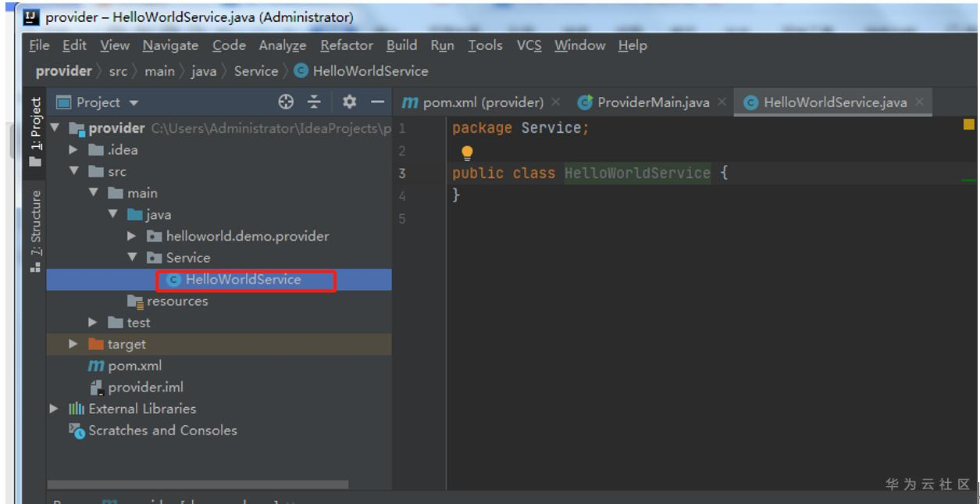Open the VCS menu

point(529,45)
